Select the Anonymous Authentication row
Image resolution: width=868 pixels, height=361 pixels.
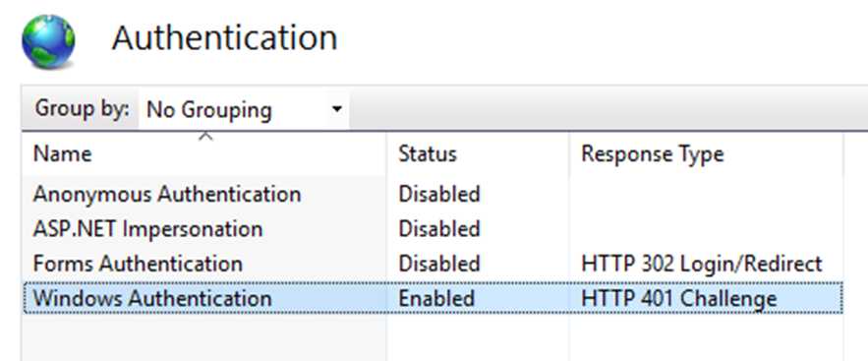tap(433, 195)
